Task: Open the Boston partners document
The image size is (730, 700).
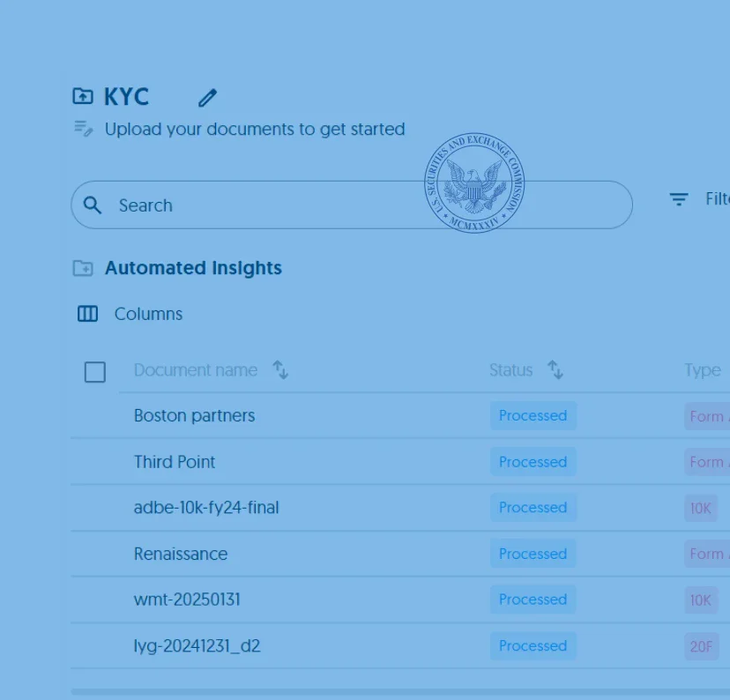Action: coord(194,415)
